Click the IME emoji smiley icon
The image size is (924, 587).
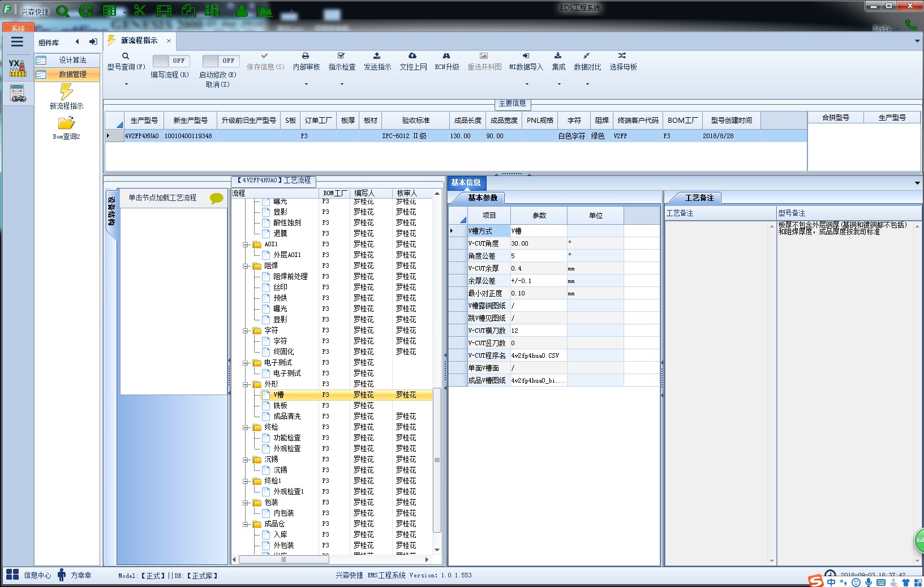coord(856,582)
